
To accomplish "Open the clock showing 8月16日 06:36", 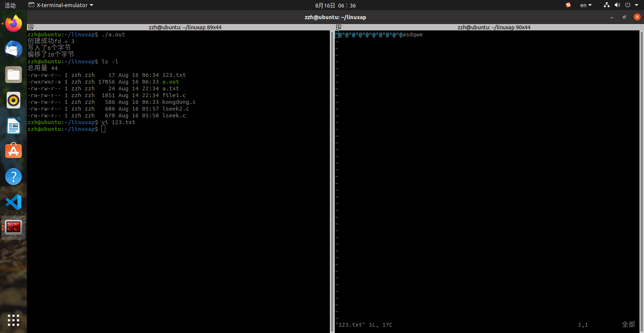I will click(335, 5).
